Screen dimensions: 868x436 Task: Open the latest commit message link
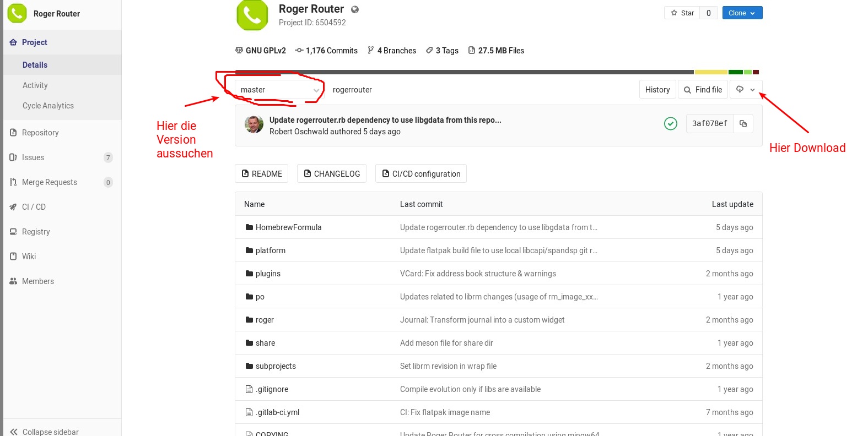[385, 120]
